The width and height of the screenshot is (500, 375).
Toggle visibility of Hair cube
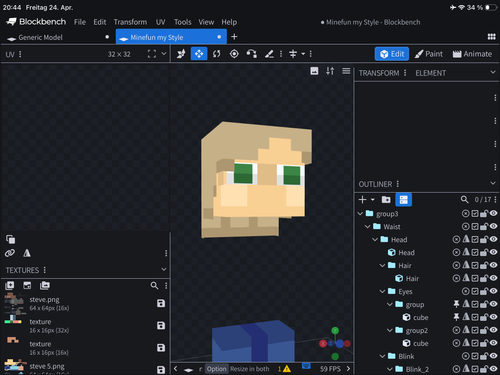pyautogui.click(x=494, y=278)
